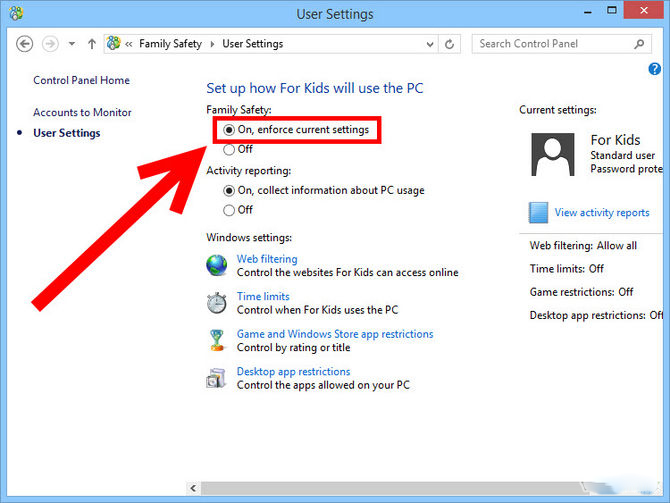This screenshot has width=670, height=503.
Task: Turn Family Safety Off
Action: tap(238, 149)
